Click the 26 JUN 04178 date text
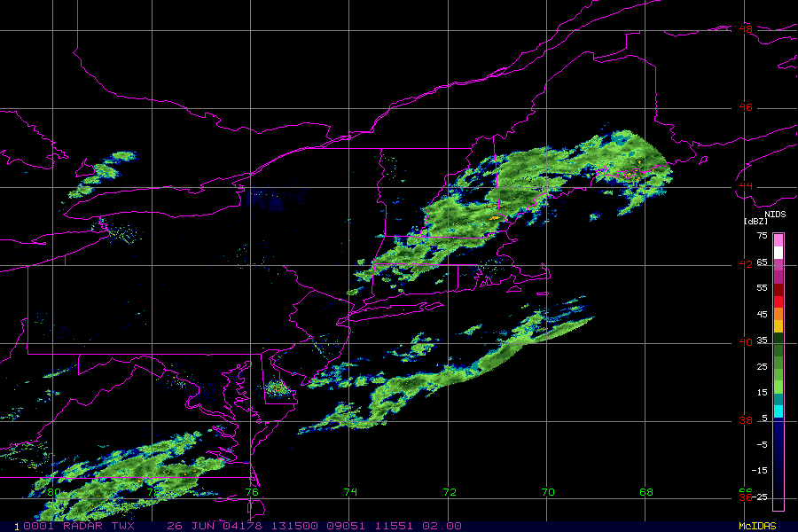This screenshot has width=798, height=532. point(215,526)
